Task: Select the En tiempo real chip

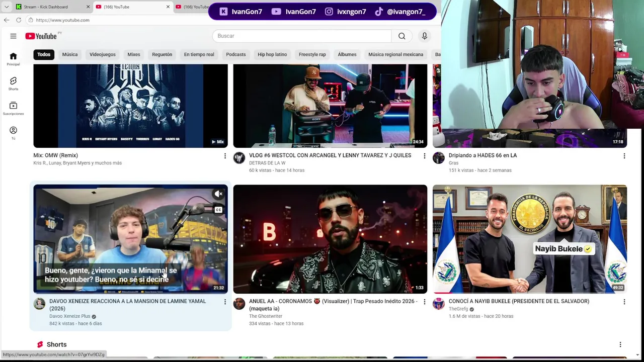Action: (199, 54)
